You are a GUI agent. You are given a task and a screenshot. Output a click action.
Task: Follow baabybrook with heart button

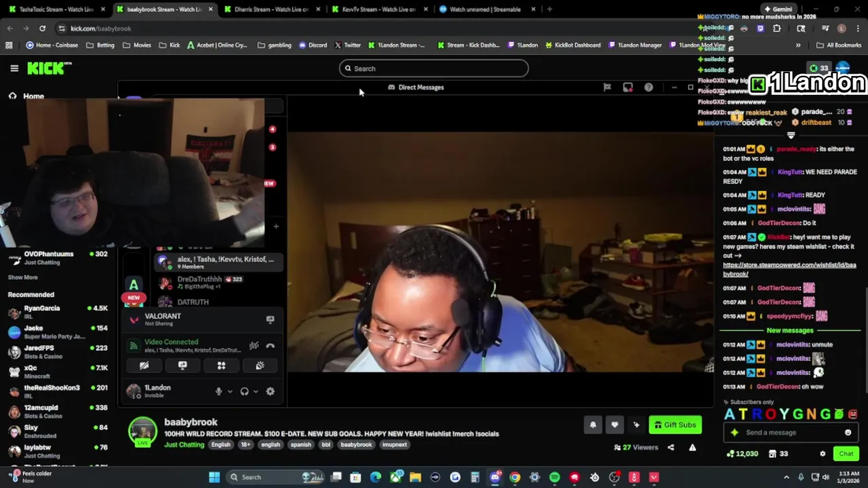614,425
